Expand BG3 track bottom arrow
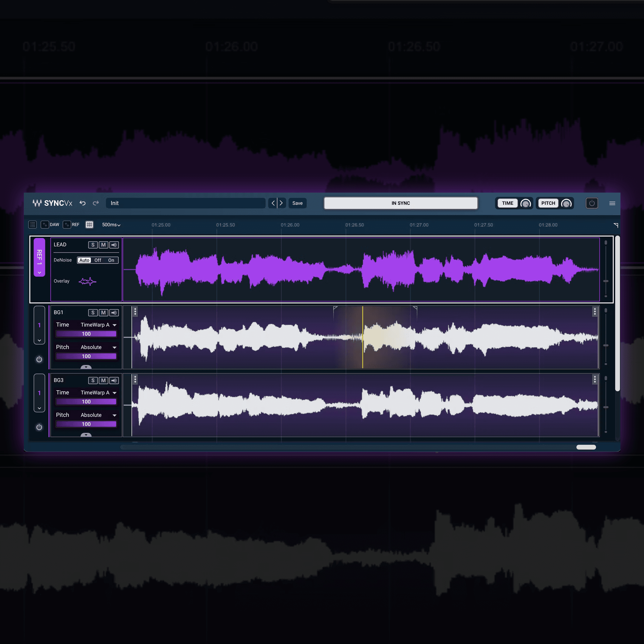The height and width of the screenshot is (644, 644). point(86,435)
